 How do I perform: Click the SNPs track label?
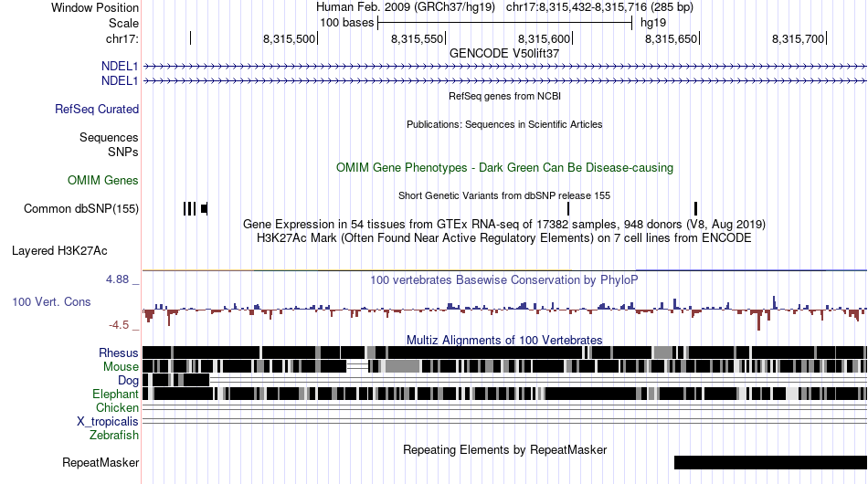click(123, 152)
